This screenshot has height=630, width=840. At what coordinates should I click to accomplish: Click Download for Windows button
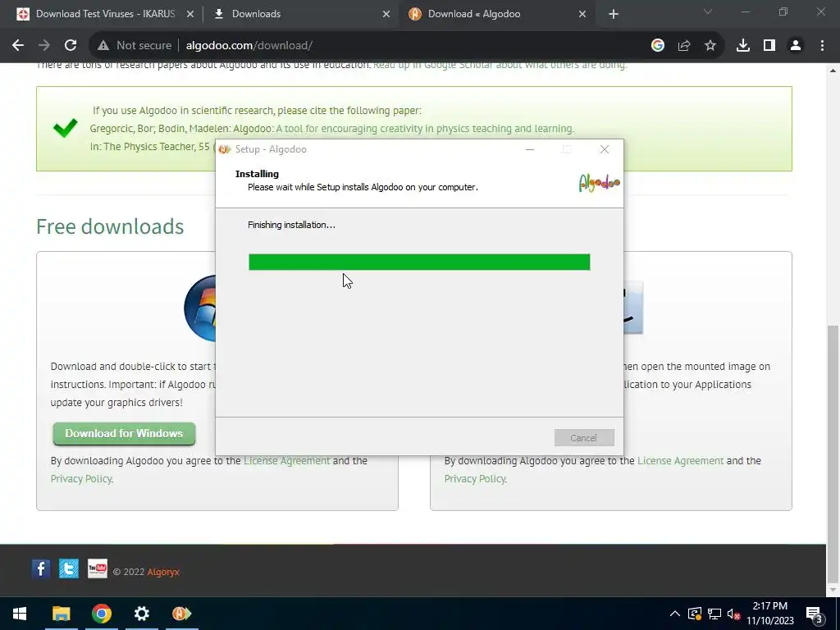pyautogui.click(x=124, y=433)
